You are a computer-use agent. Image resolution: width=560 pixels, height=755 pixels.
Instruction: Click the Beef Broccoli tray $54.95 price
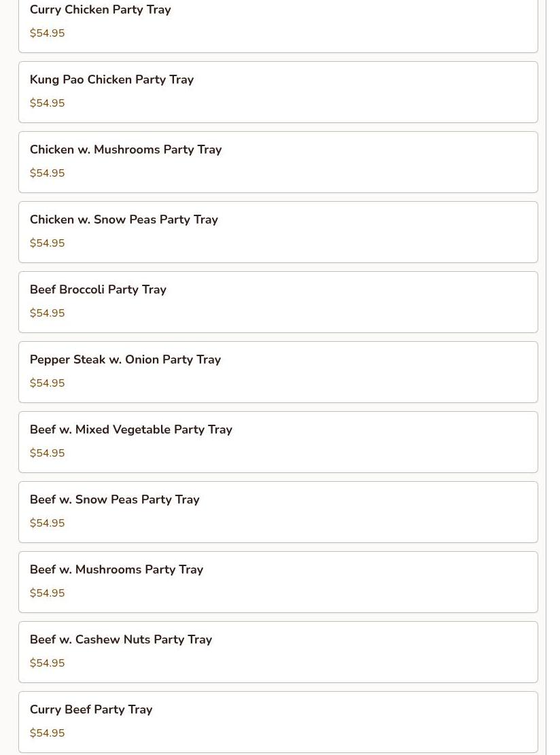(48, 313)
